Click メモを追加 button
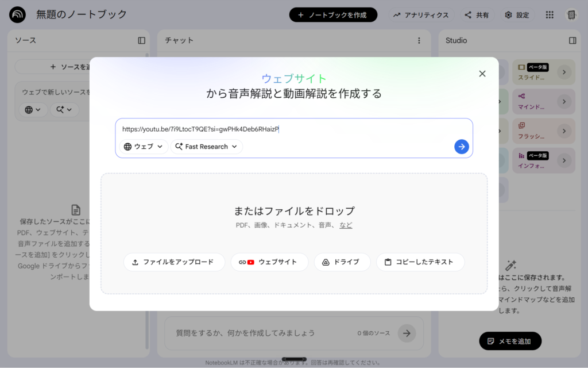This screenshot has height=368, width=588. coord(510,341)
